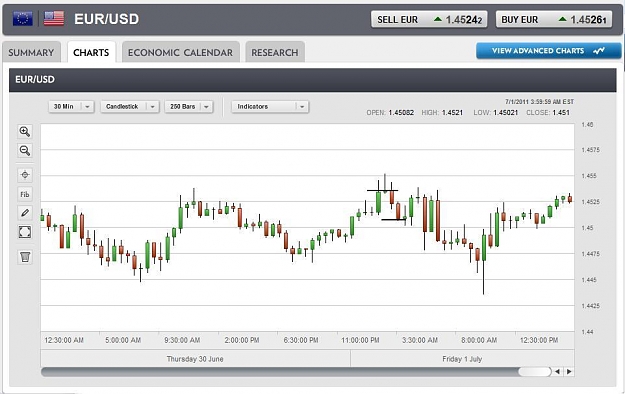The width and height of the screenshot is (625, 394).
Task: Click the trash delete drawings icon
Action: (25, 257)
